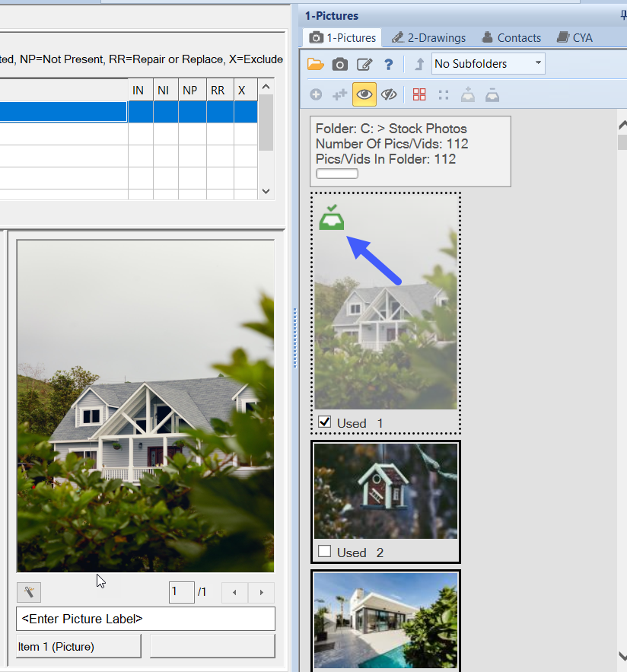Open the picture folder browser icon
This screenshot has height=672, width=627.
316,65
